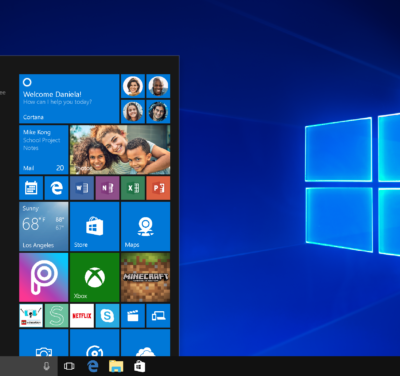Screen dimensions: 400x376
Task: Launch the Minecraft tile
Action: tap(146, 277)
